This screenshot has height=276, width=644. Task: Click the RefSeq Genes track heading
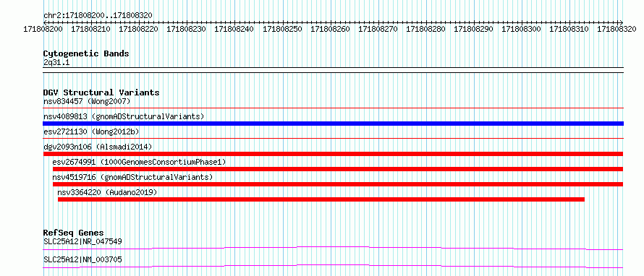pyautogui.click(x=74, y=233)
